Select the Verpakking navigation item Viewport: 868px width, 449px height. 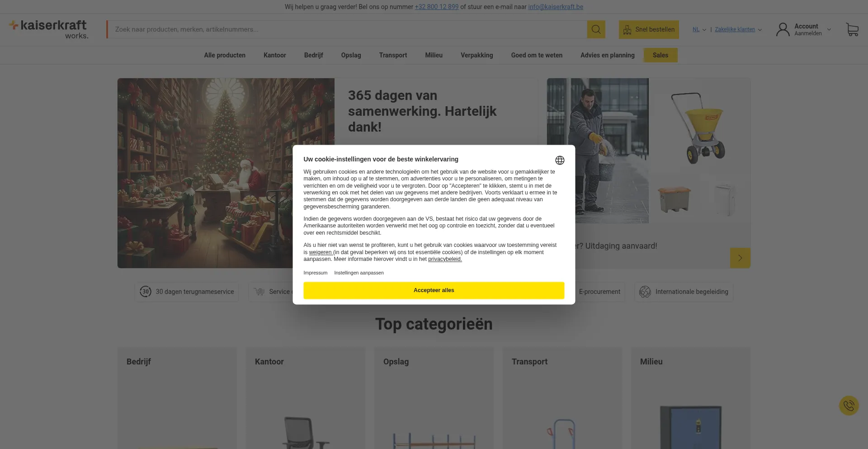tap(476, 55)
